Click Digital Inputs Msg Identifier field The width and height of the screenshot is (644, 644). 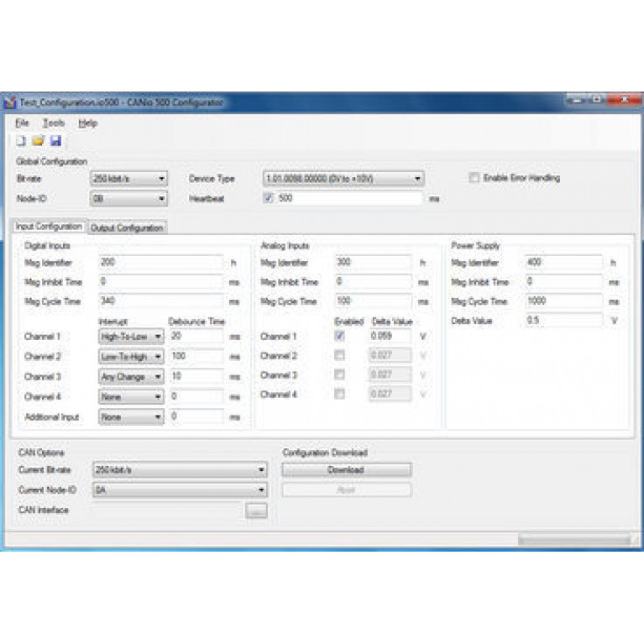[x=161, y=263]
